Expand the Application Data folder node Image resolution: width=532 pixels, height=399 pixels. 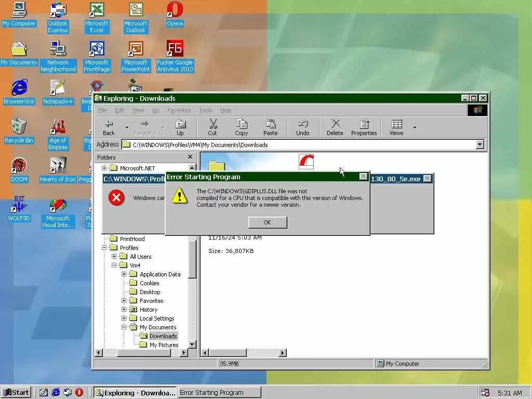(124, 274)
